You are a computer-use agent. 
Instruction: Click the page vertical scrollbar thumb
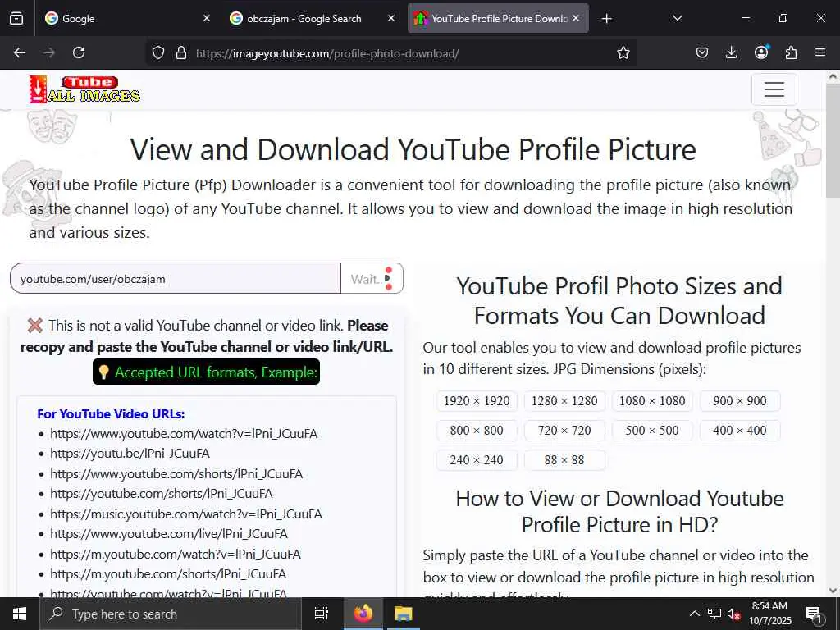pos(833,140)
